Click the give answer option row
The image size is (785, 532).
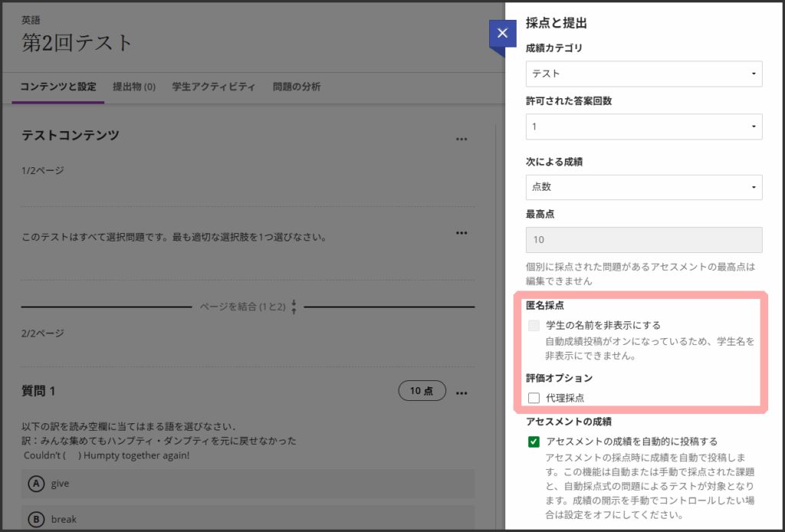click(x=248, y=484)
